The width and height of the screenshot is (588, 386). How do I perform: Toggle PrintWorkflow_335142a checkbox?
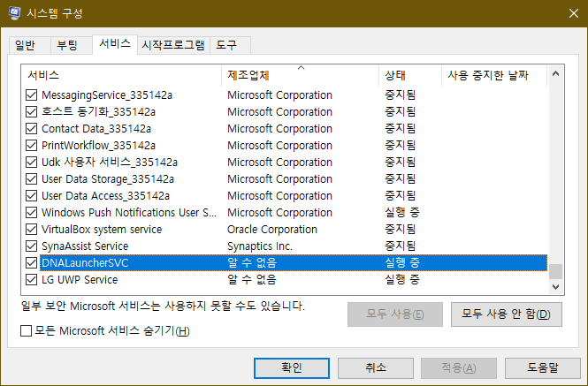coord(32,146)
